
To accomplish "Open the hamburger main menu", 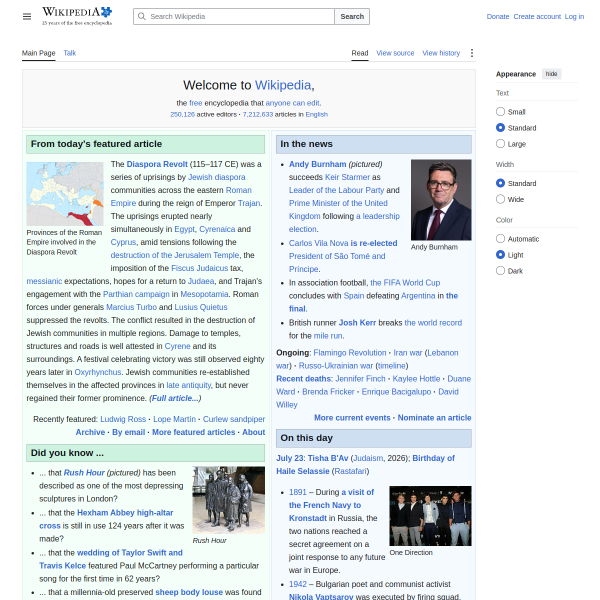I will point(27,16).
